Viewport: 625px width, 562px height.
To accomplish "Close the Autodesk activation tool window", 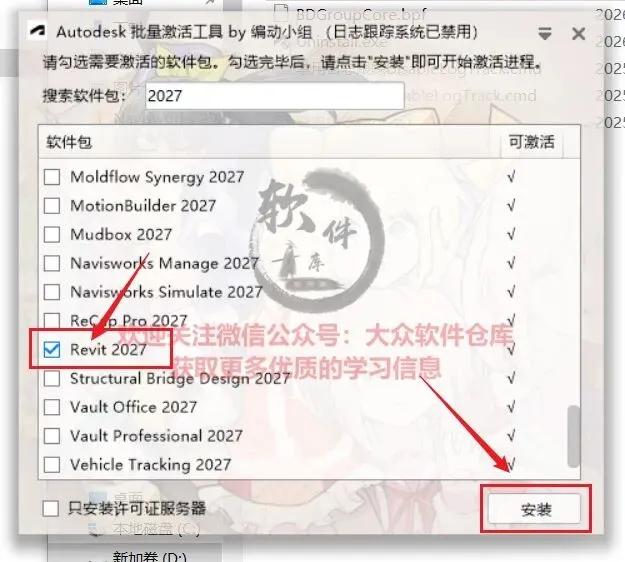I will 578,33.
